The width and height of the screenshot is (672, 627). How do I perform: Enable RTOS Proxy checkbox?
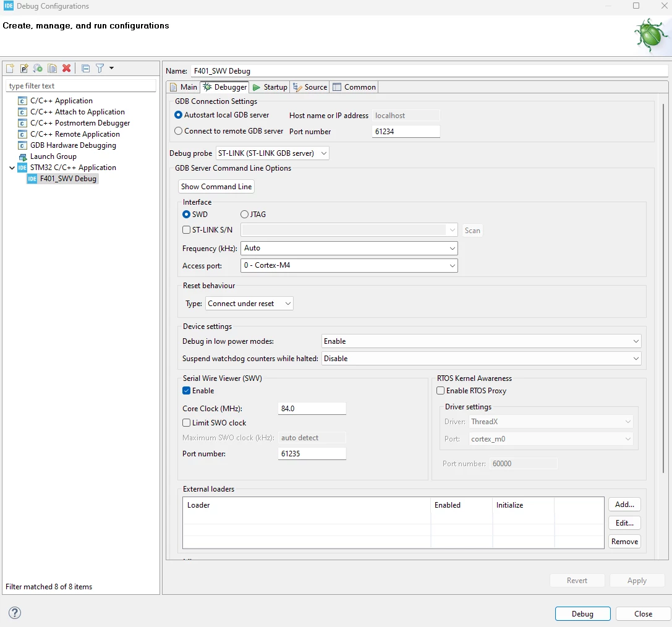(x=441, y=391)
